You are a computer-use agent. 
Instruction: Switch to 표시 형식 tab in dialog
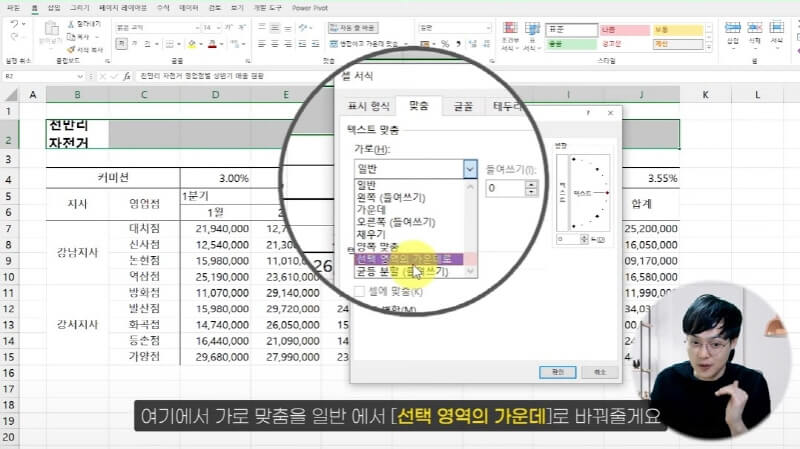point(368,106)
